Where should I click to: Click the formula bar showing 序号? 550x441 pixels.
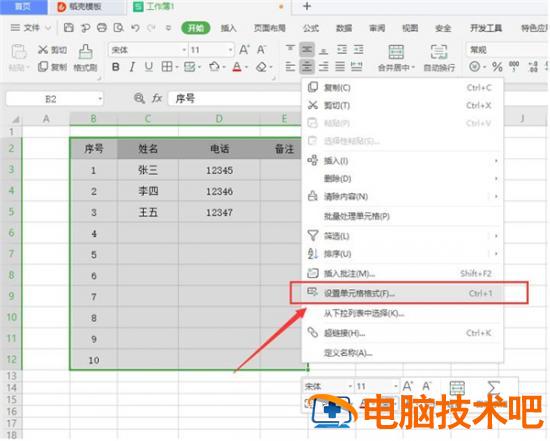tap(234, 99)
